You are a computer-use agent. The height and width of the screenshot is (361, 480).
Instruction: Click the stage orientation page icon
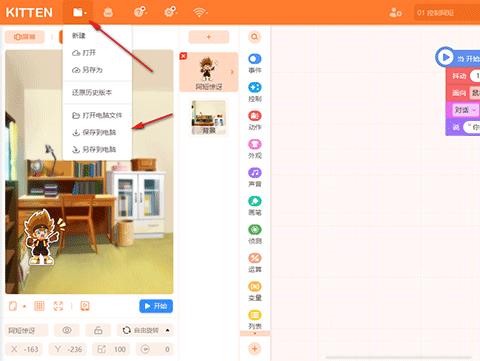13,306
